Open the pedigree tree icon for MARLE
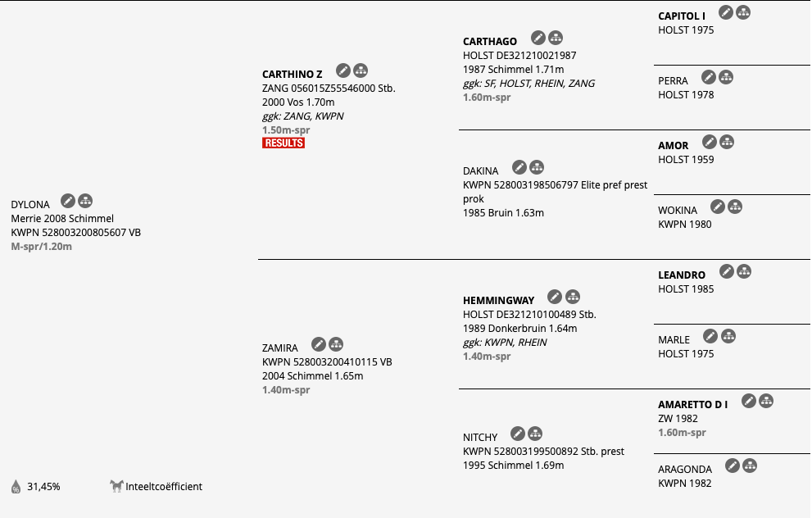 pos(728,336)
